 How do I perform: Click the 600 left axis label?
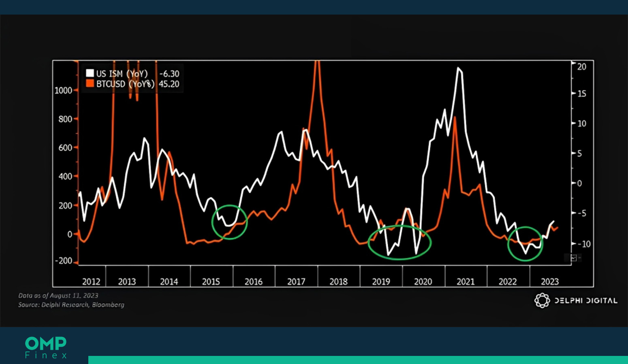pos(65,148)
